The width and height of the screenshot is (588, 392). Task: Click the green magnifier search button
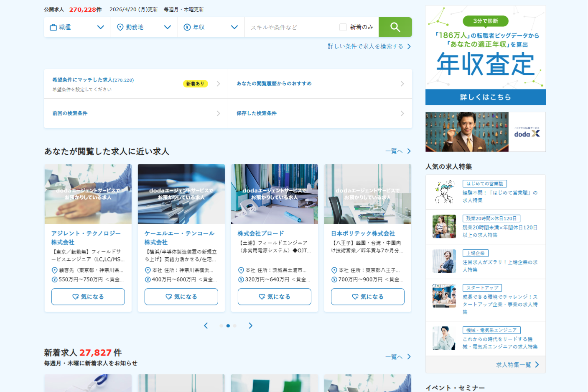pyautogui.click(x=395, y=27)
